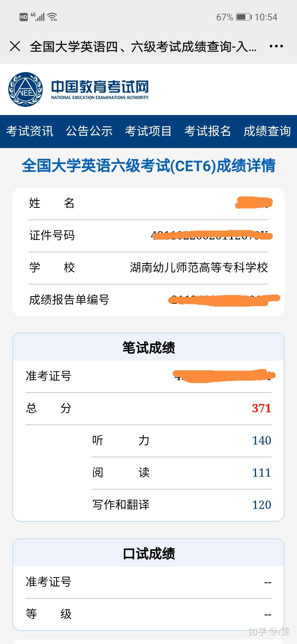Tap the Wi-Fi signal icon
The height and width of the screenshot is (644, 297).
pos(52,17)
